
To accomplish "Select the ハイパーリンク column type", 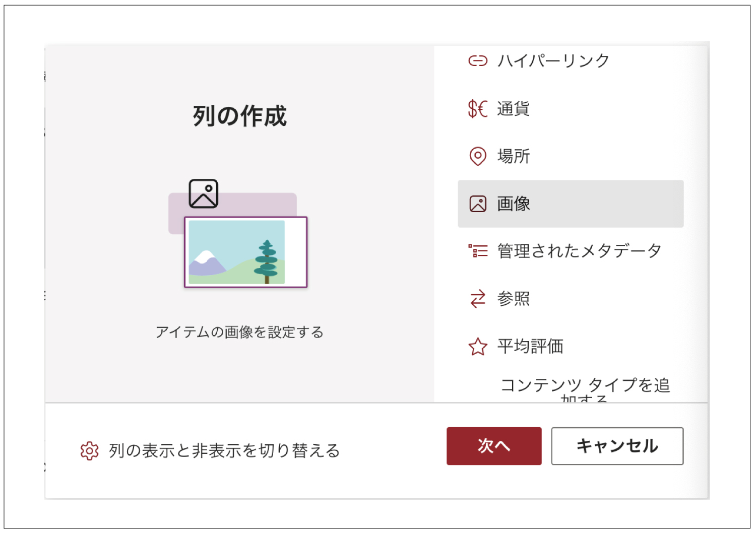I will click(x=571, y=61).
